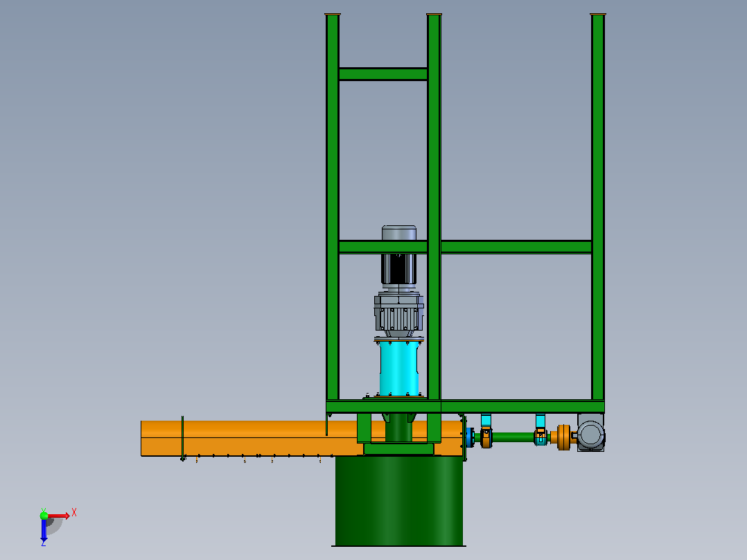Image resolution: width=747 pixels, height=560 pixels.
Task: Select the long mid-height crossbeam right of middle column
Action: pyautogui.click(x=516, y=247)
